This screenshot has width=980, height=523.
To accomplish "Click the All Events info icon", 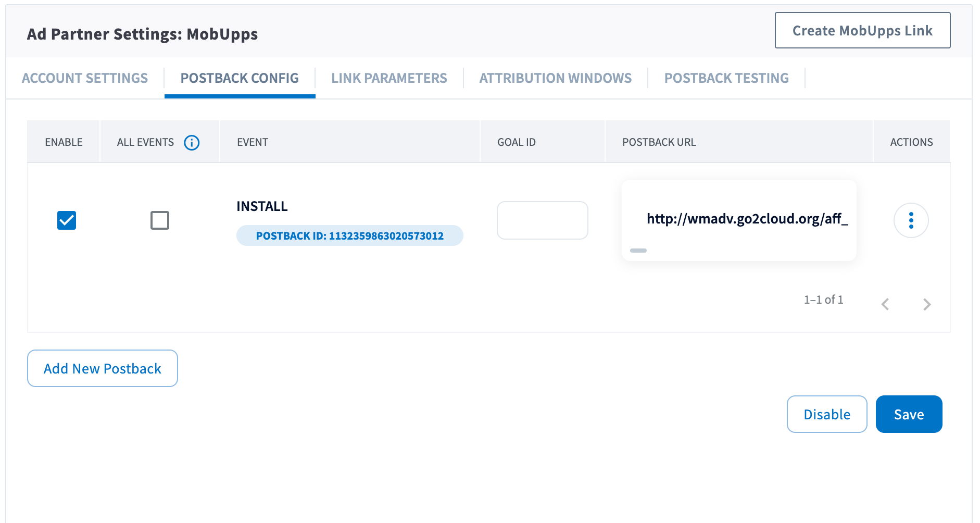I will coord(192,142).
